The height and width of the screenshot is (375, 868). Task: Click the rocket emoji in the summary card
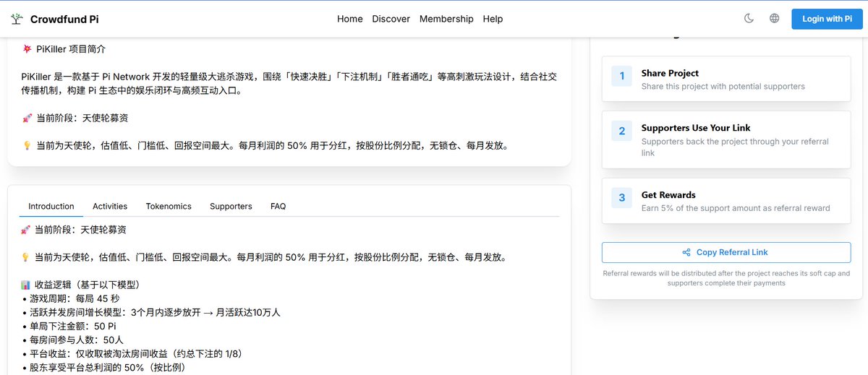[x=27, y=118]
